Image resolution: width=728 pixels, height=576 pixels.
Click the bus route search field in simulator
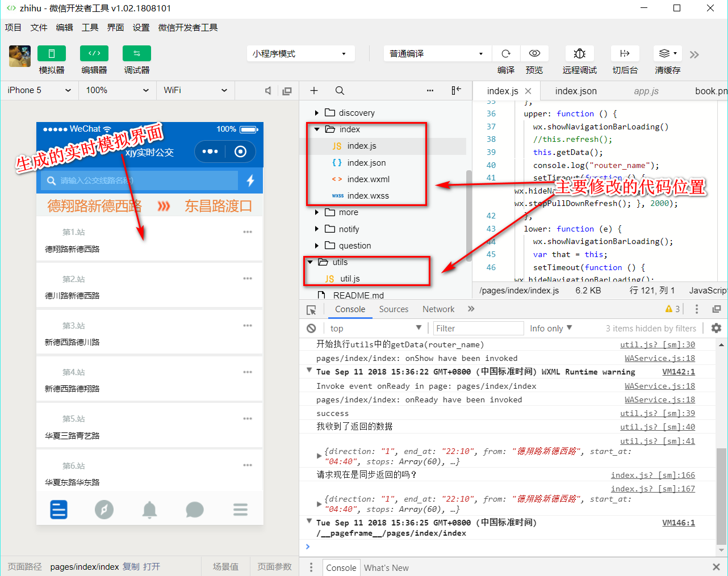click(x=139, y=180)
